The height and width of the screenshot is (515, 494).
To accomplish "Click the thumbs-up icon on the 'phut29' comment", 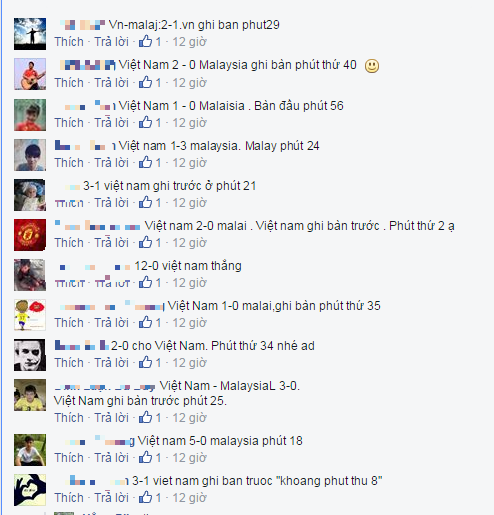I will pyautogui.click(x=145, y=41).
